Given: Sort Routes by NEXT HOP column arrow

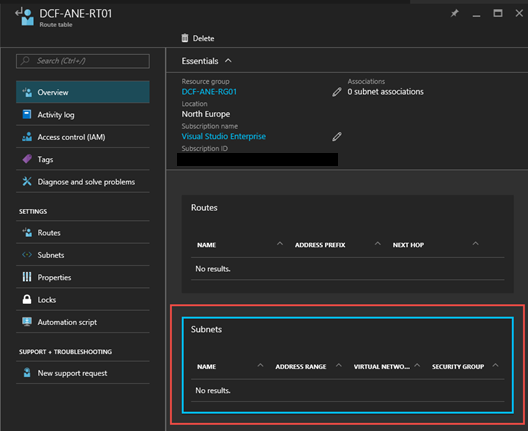Looking at the screenshot, I should [x=475, y=244].
